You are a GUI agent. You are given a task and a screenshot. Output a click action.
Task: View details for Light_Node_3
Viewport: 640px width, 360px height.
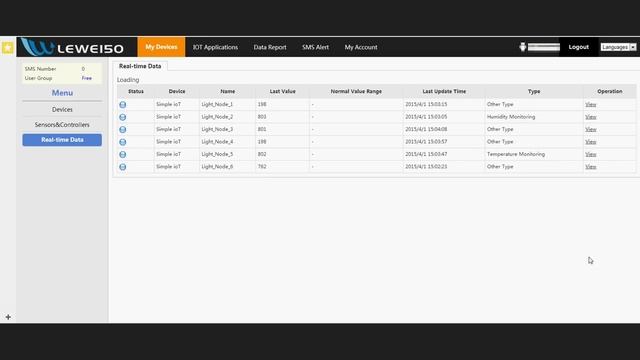pos(591,129)
